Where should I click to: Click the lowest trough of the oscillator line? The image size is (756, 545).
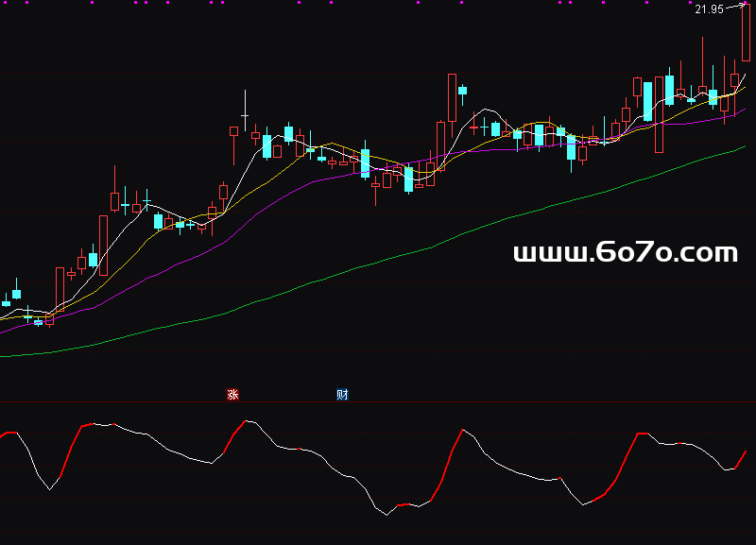[387, 515]
